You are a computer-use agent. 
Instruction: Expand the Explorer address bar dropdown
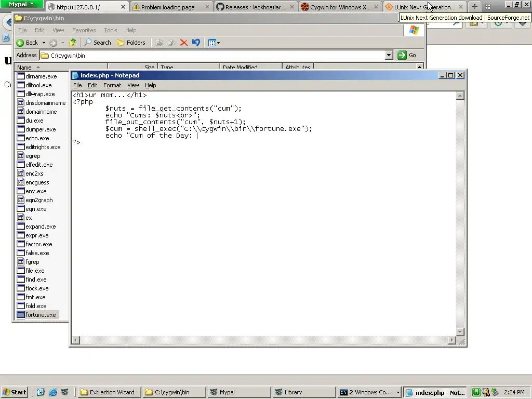click(x=389, y=55)
